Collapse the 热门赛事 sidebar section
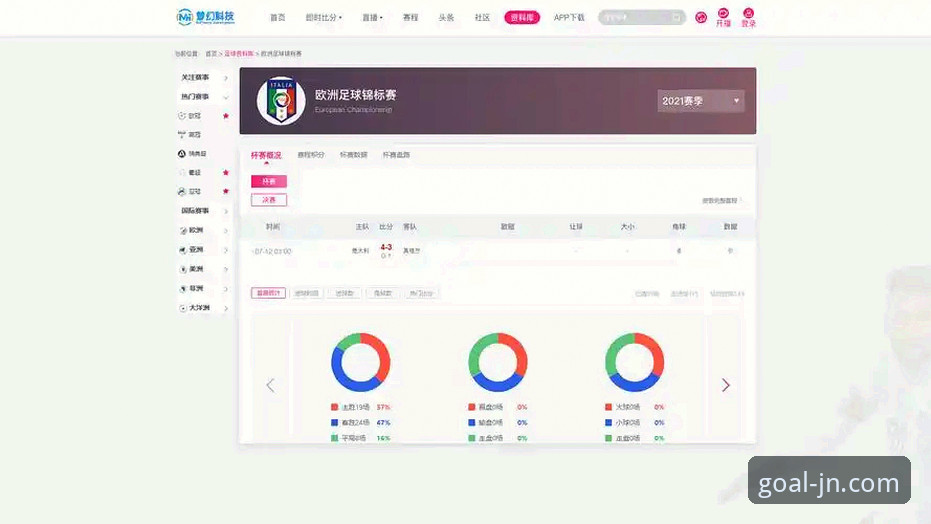Viewport: 931px width, 524px height. coord(204,97)
